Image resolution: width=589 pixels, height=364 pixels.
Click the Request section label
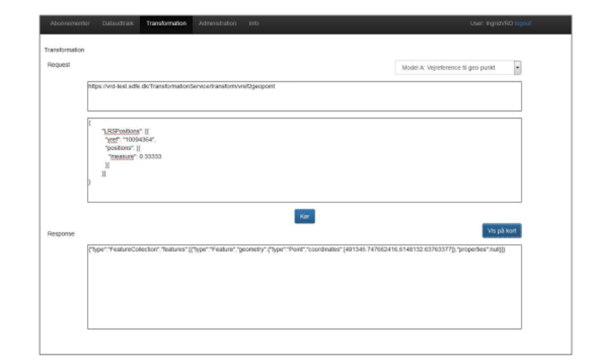click(59, 64)
